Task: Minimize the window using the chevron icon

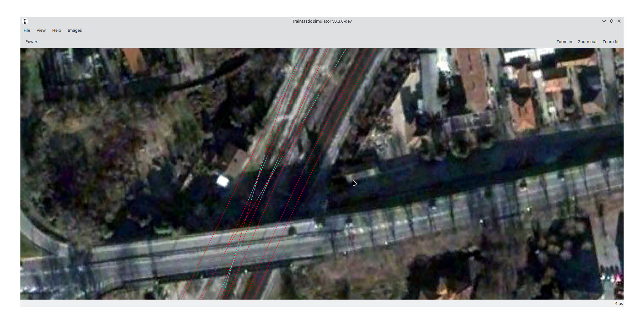Action: click(x=604, y=21)
